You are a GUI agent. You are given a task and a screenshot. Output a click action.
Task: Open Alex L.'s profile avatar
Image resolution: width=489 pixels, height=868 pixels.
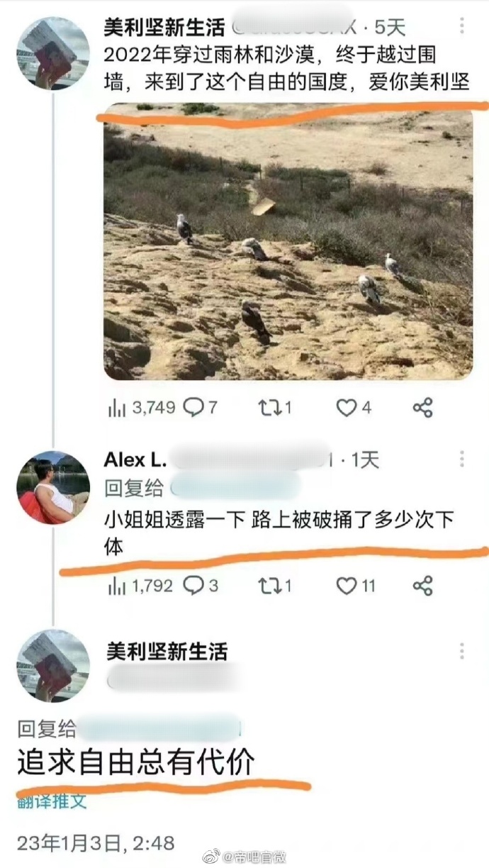click(x=53, y=487)
